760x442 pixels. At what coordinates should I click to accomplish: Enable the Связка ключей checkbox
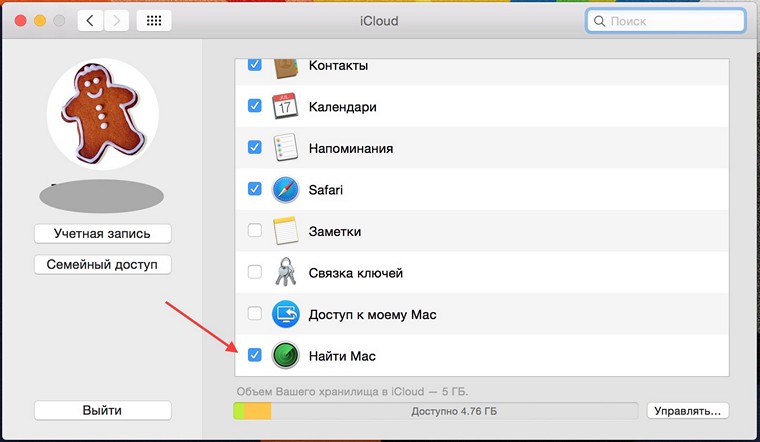coord(254,272)
